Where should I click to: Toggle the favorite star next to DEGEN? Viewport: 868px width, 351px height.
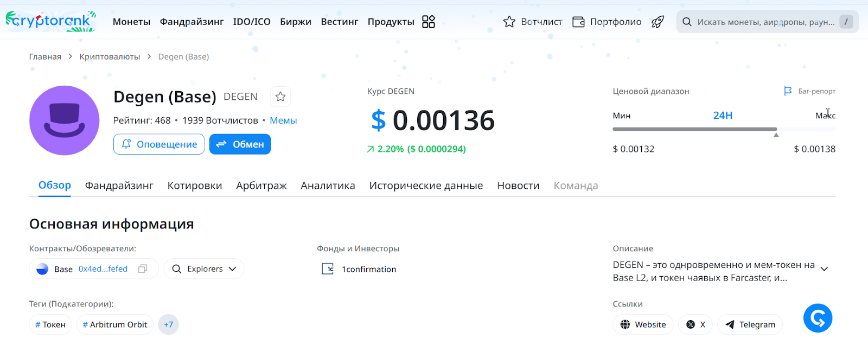(x=280, y=97)
